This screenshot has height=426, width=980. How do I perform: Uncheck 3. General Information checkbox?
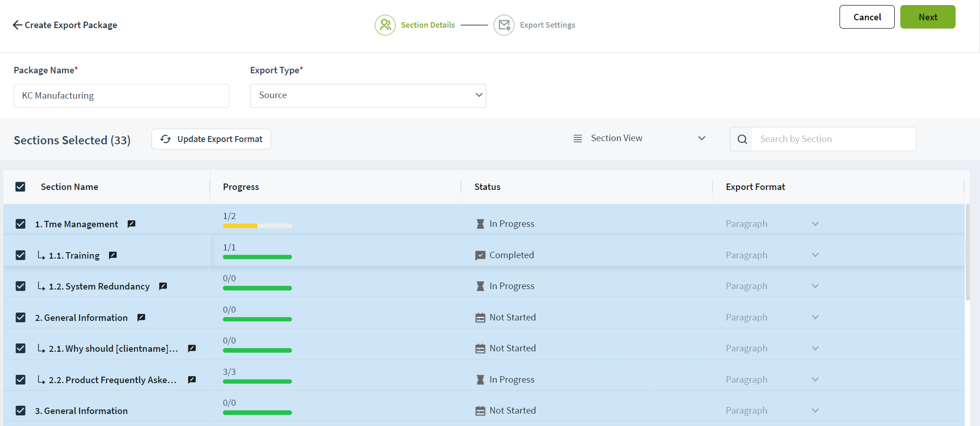tap(20, 411)
